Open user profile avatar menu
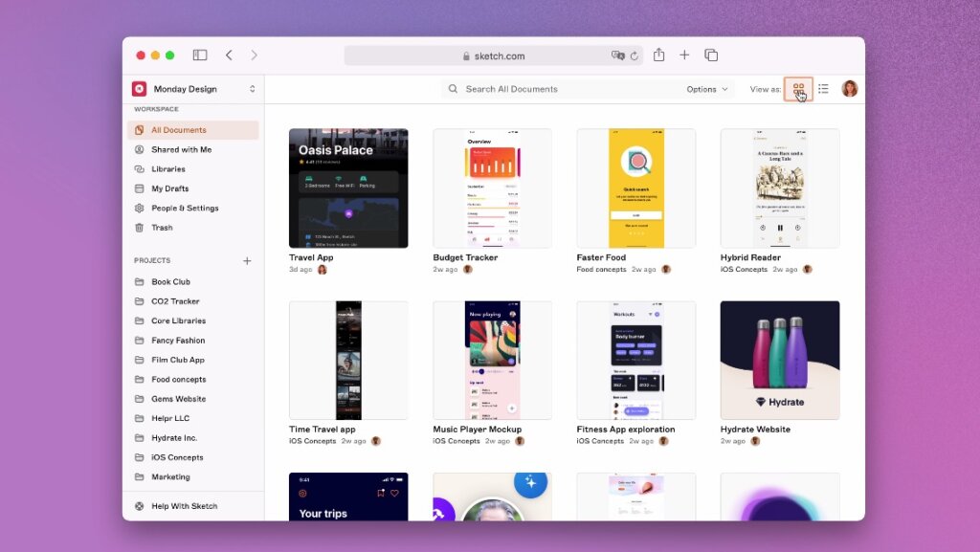Image resolution: width=980 pixels, height=552 pixels. tap(849, 89)
